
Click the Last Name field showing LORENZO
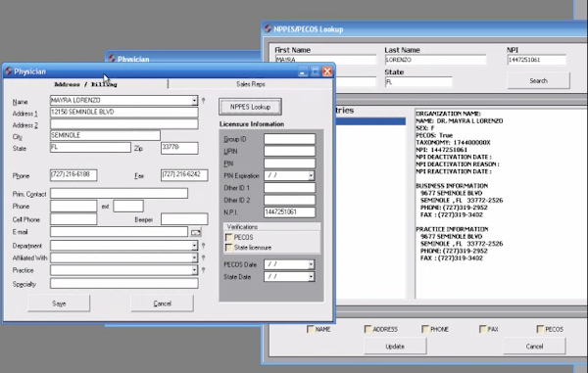click(435, 60)
